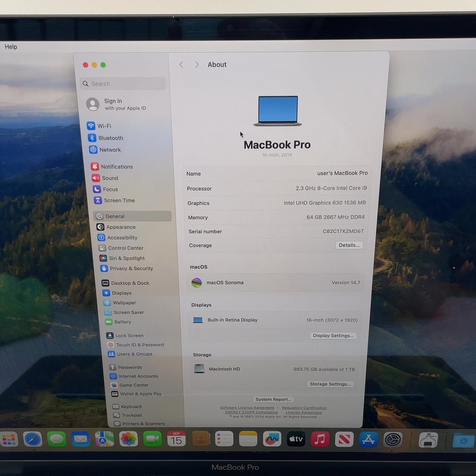
Task: Select Focus in the sidebar
Action: coord(106,189)
